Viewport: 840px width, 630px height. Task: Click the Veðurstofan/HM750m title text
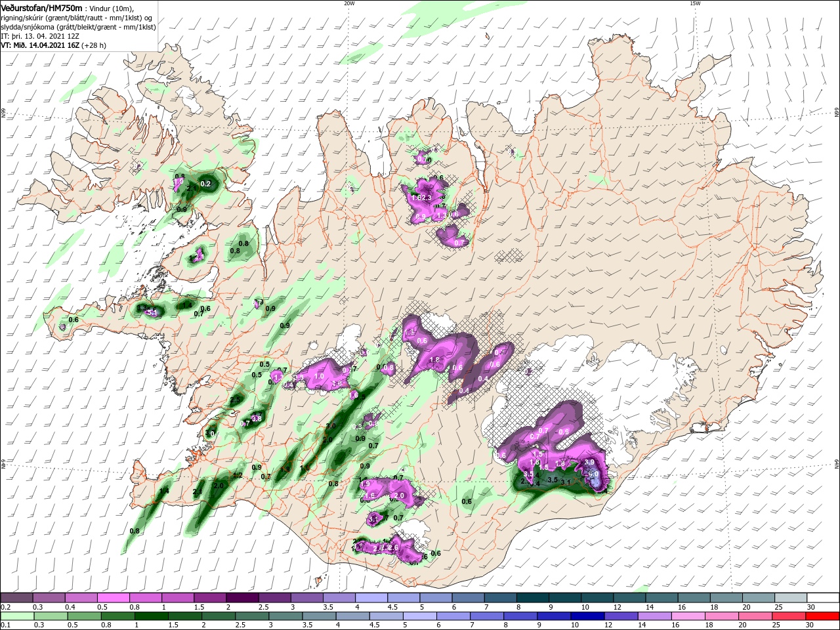[41, 7]
